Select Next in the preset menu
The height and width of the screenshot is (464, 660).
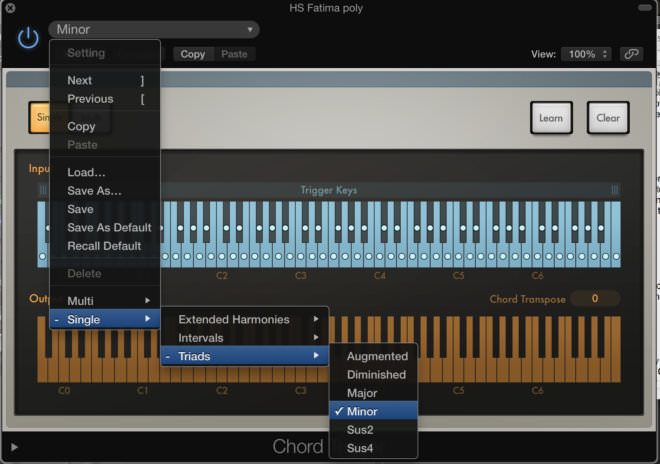tap(105, 80)
